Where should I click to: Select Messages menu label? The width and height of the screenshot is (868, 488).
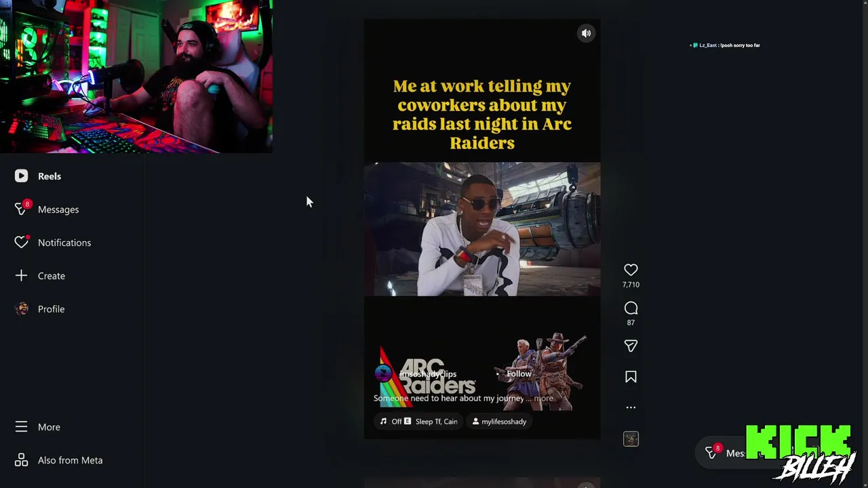click(58, 209)
